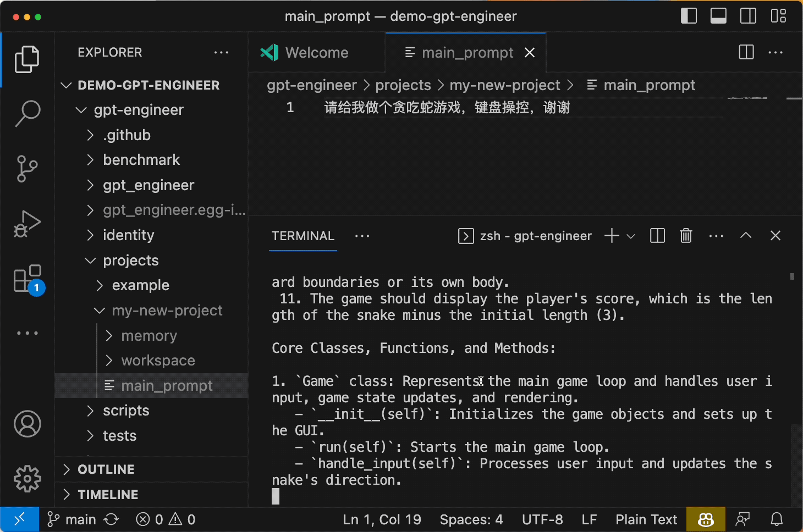This screenshot has height=532, width=803.
Task: Open the Source Control view
Action: pyautogui.click(x=28, y=169)
